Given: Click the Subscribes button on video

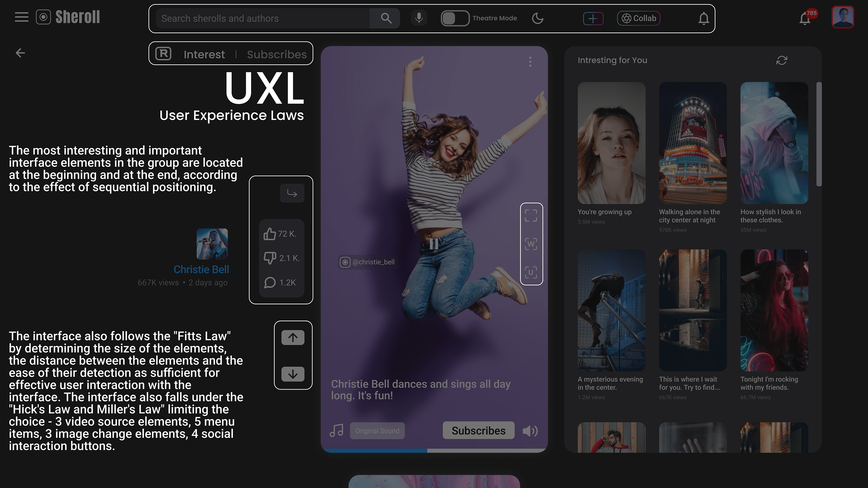Looking at the screenshot, I should 478,430.
